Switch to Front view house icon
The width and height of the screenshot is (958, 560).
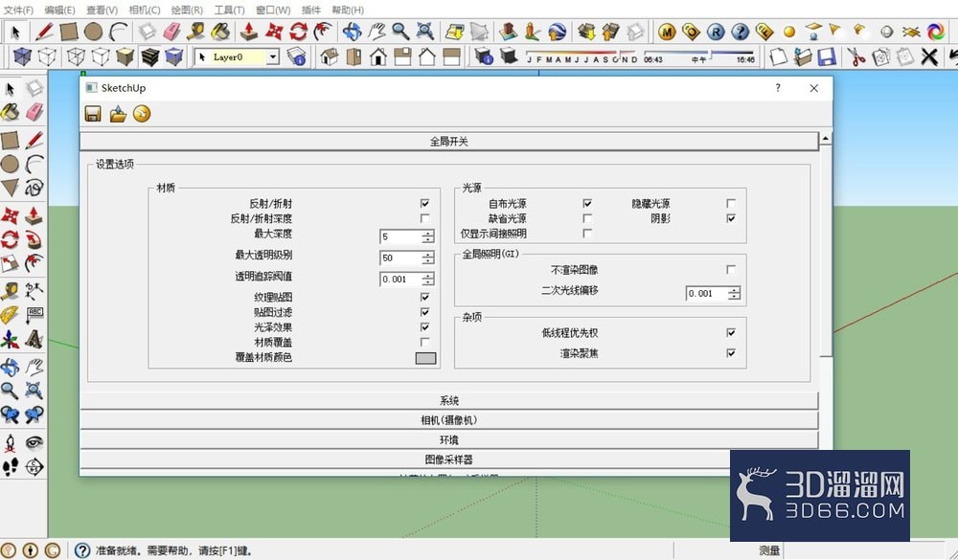[378, 56]
